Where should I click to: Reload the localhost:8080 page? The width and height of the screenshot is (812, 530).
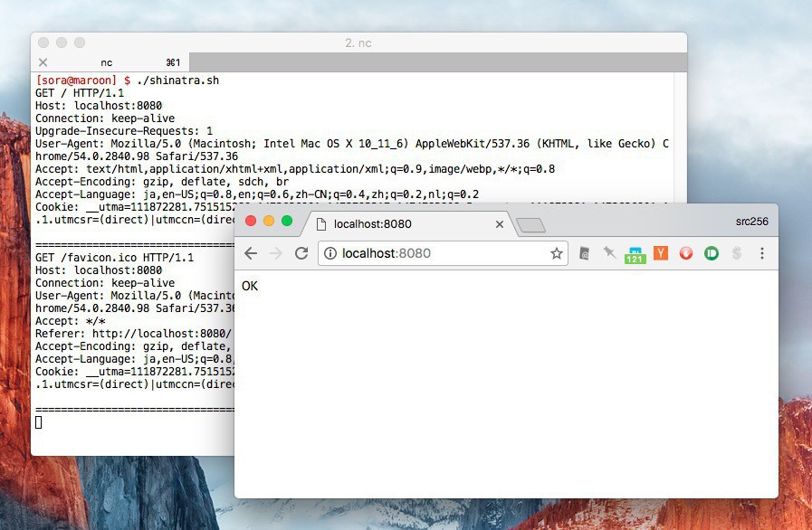(x=301, y=253)
